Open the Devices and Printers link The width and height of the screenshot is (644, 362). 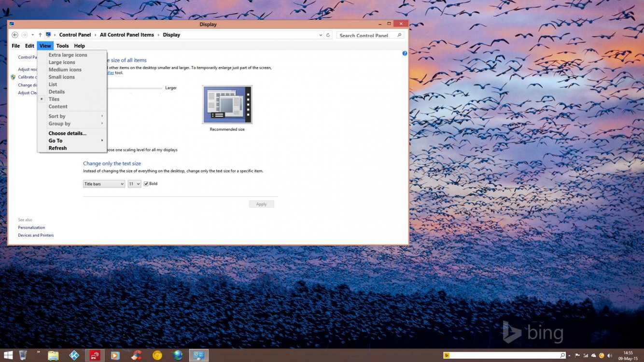click(36, 235)
